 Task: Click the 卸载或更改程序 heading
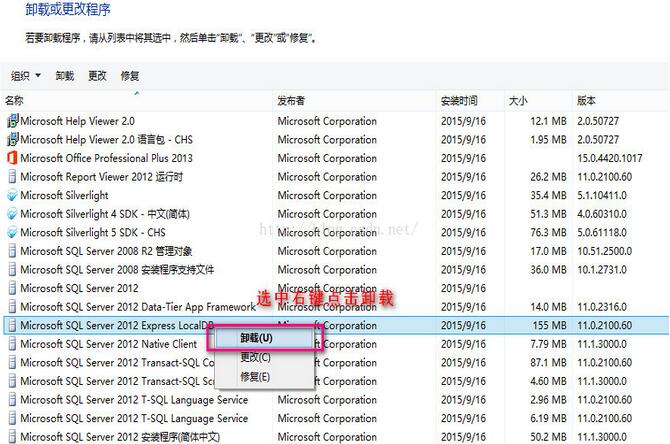(68, 9)
